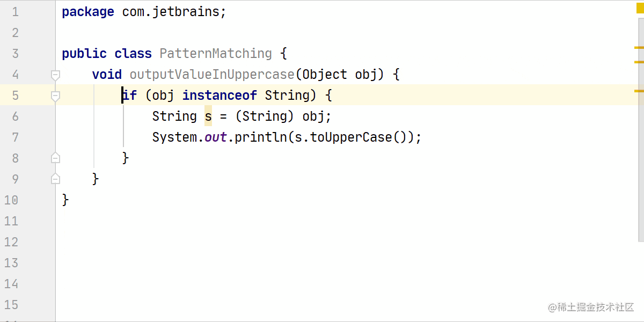The image size is (644, 322).
Task: Click the closing fold marker at line 8
Action: pyautogui.click(x=55, y=158)
